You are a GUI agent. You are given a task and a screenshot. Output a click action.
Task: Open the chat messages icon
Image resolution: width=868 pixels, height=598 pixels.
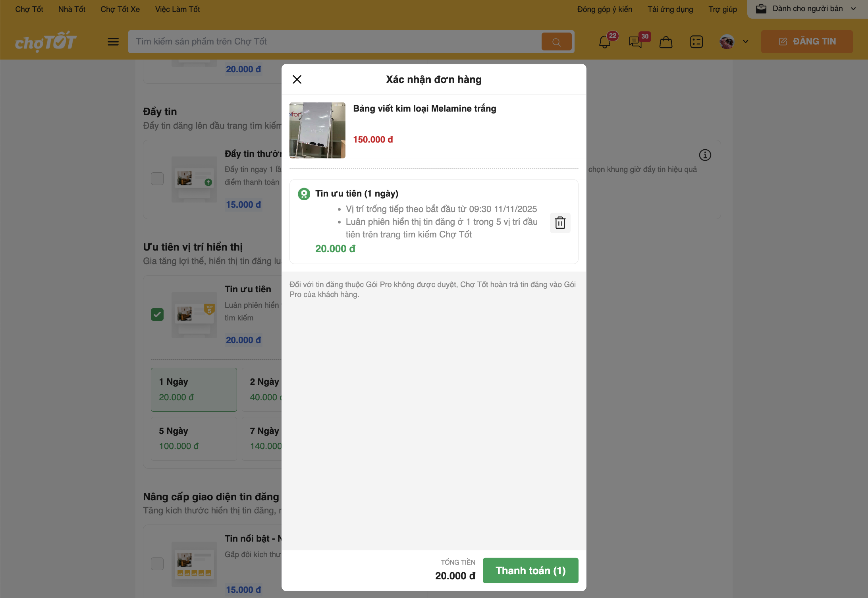pos(635,42)
